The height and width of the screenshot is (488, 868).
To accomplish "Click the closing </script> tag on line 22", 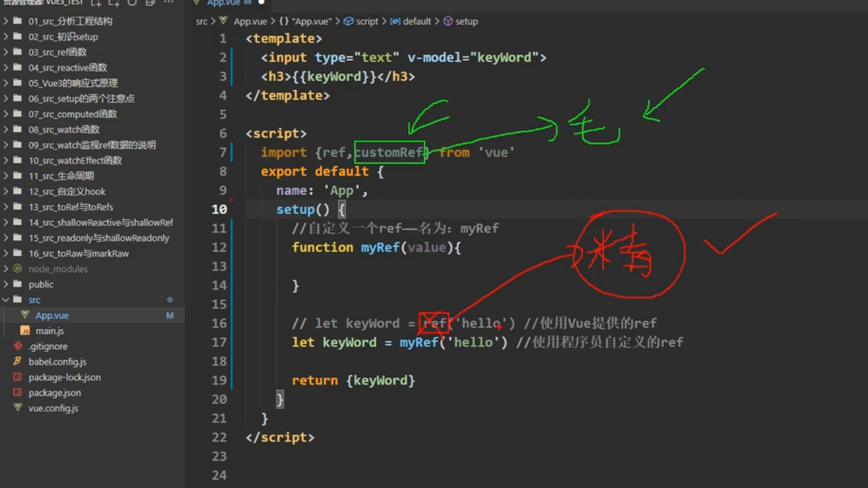I will coord(280,438).
